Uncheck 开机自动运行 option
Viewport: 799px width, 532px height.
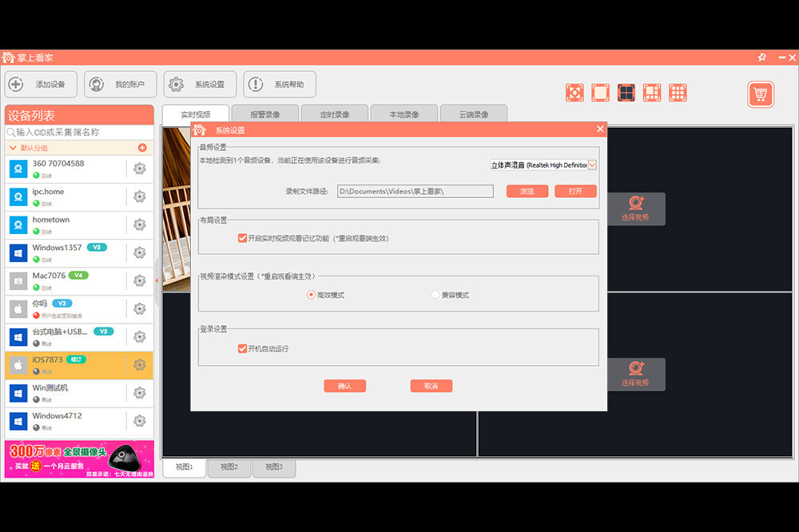(x=243, y=348)
